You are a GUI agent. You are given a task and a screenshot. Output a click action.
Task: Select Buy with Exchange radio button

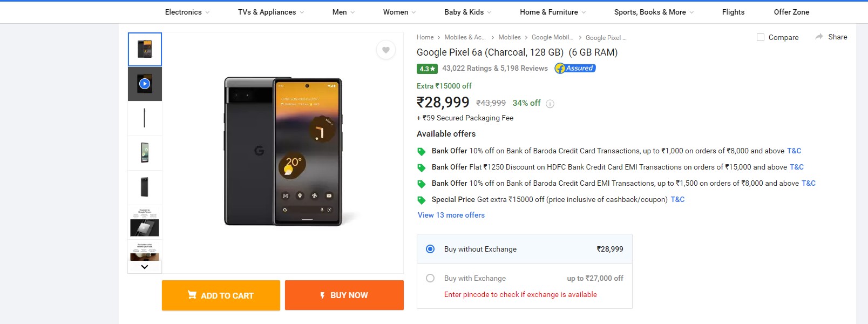(x=430, y=278)
